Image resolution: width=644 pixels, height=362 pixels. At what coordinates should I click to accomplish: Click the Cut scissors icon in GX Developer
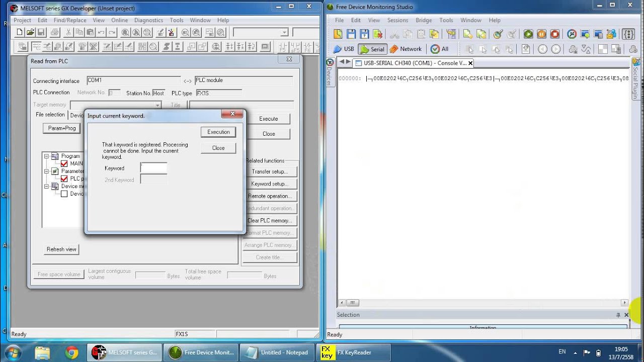click(x=68, y=32)
